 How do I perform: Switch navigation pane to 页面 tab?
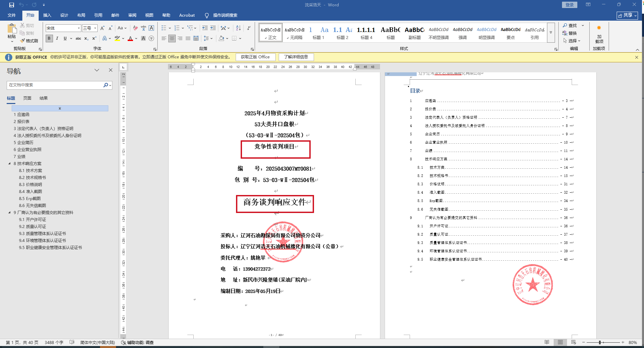[x=27, y=98]
